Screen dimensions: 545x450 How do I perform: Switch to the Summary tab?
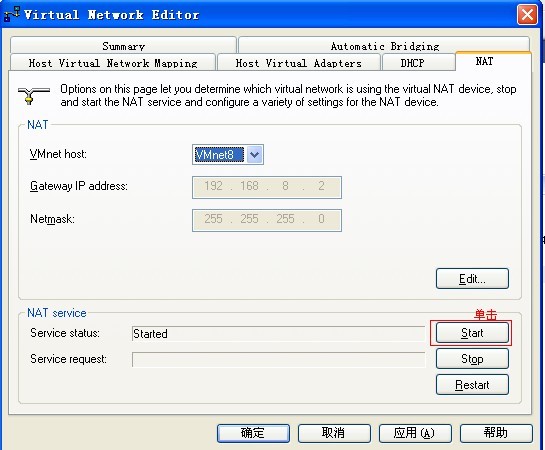point(123,45)
